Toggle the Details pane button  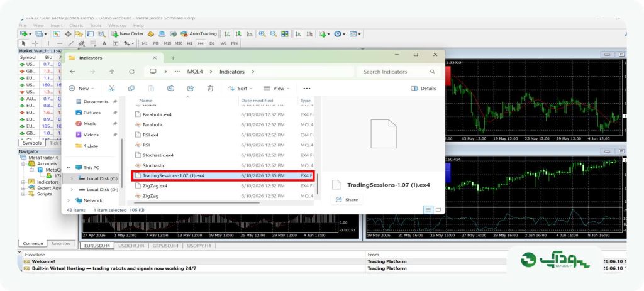423,88
